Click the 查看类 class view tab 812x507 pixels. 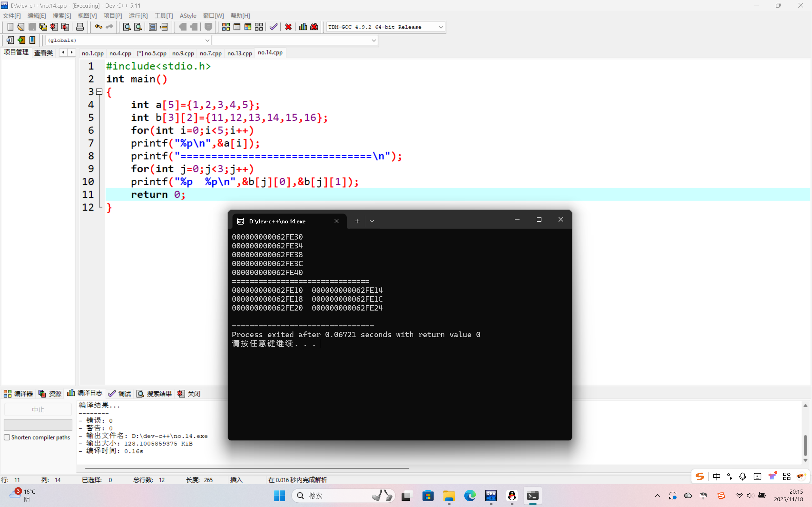click(44, 53)
